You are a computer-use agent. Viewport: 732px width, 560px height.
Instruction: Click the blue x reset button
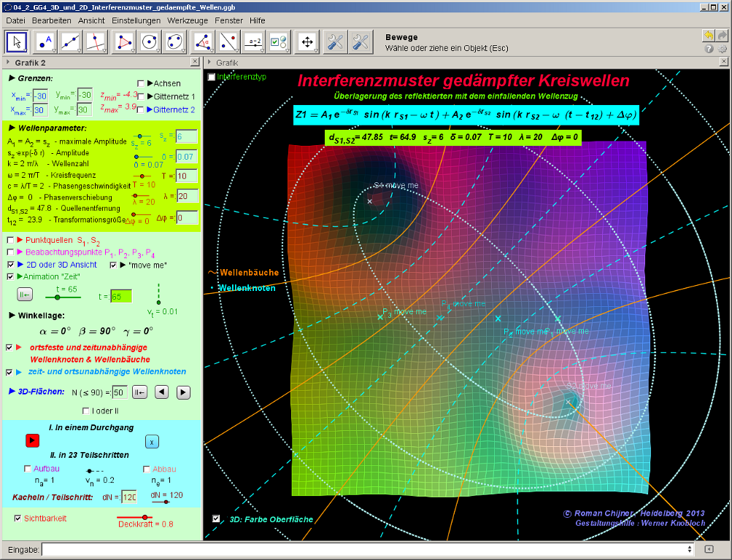pos(151,441)
